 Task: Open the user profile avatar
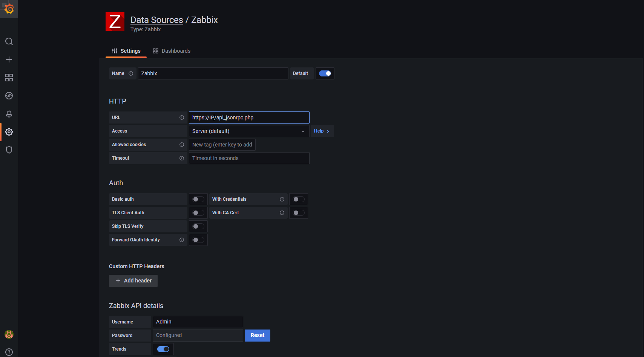click(x=9, y=334)
